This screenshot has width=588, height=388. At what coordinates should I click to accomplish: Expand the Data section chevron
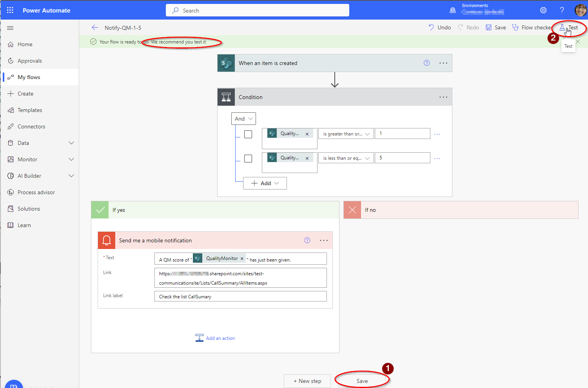[71, 143]
